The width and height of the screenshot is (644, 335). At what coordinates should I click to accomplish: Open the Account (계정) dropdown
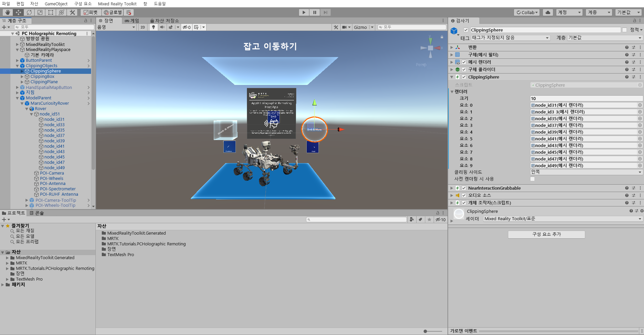(569, 12)
